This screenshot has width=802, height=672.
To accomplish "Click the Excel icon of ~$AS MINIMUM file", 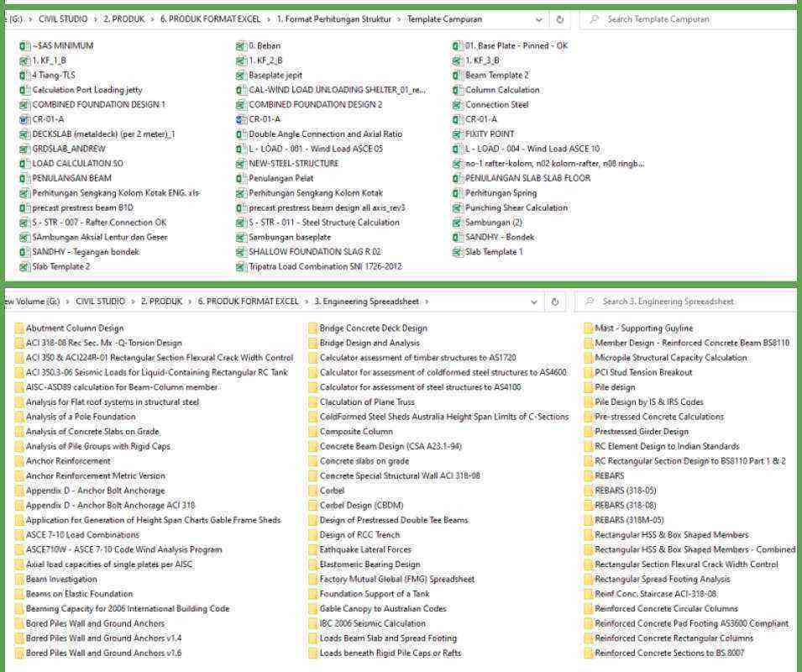I will pos(24,46).
